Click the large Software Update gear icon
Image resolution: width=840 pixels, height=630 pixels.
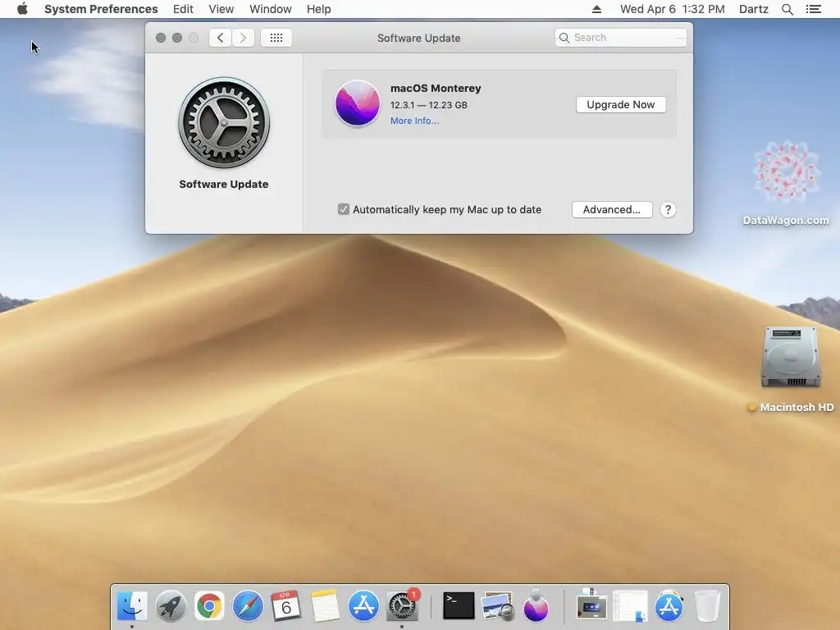(x=224, y=123)
